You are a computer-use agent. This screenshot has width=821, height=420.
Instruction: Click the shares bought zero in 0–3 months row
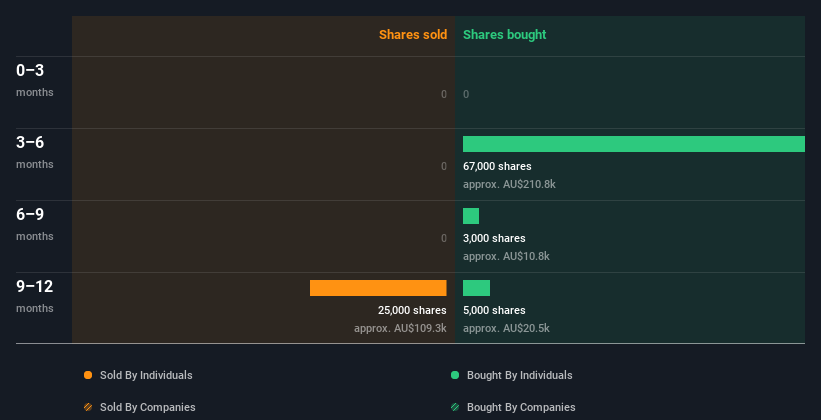coord(466,94)
